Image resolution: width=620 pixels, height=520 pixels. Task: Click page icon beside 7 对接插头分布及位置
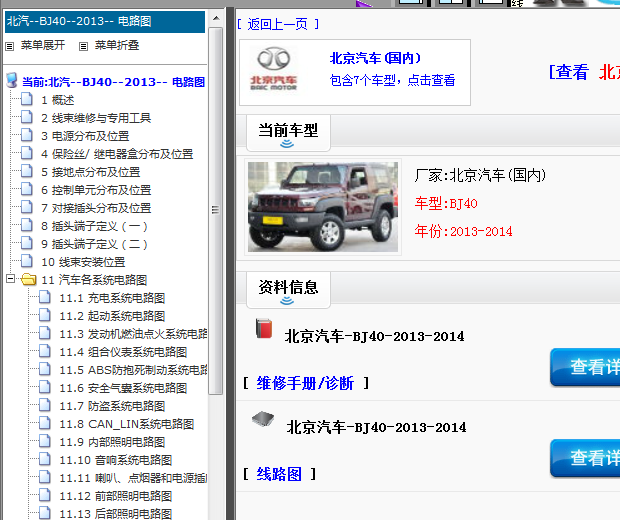point(27,206)
